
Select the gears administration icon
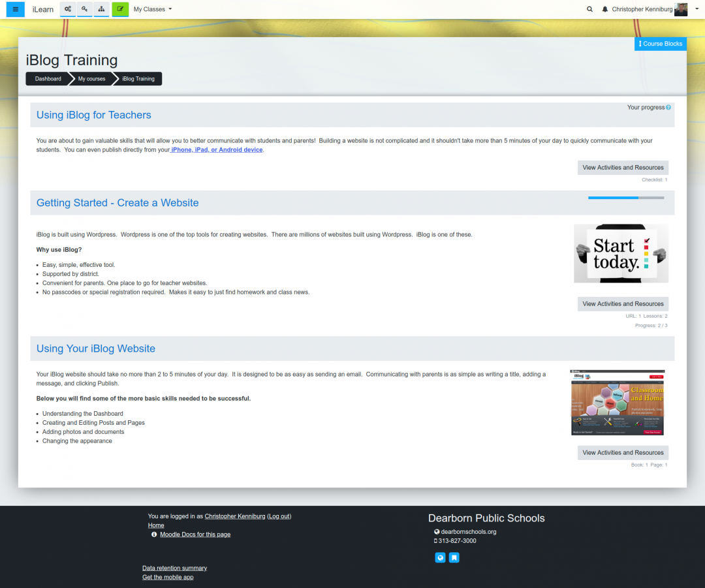click(67, 9)
